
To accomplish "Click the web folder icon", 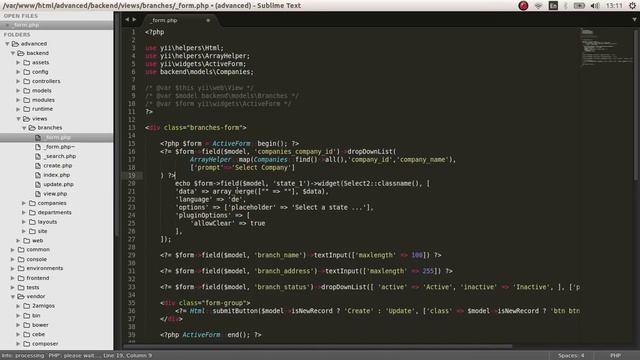I will pyautogui.click(x=27, y=240).
